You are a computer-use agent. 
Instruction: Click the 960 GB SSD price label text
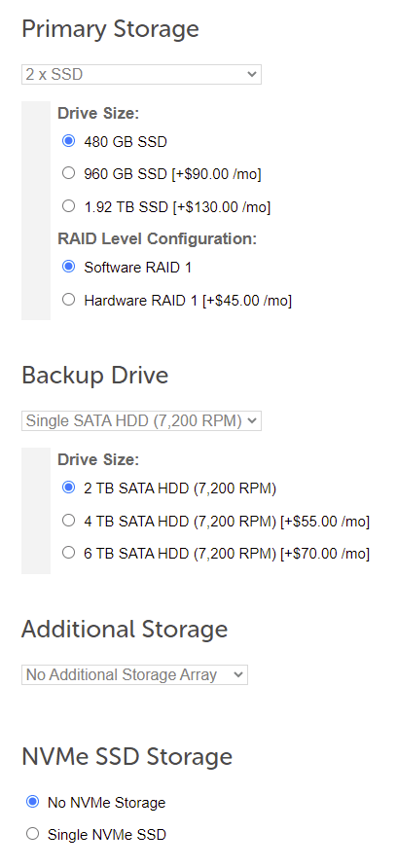point(173,174)
